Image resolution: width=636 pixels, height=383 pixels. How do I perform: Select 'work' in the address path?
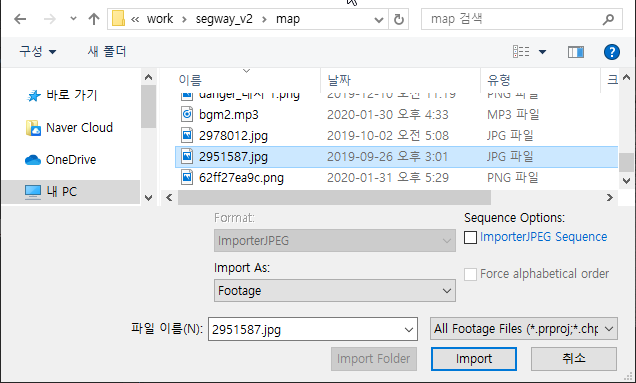160,19
